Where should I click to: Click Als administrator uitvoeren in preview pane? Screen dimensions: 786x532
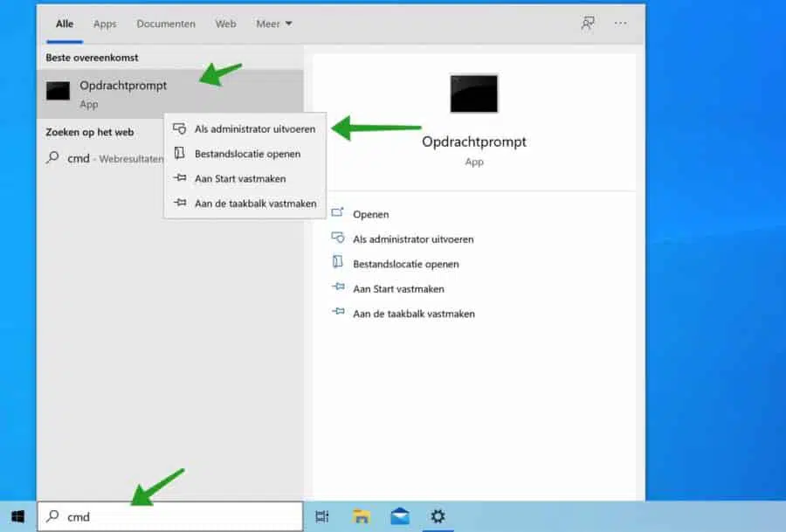click(x=413, y=239)
